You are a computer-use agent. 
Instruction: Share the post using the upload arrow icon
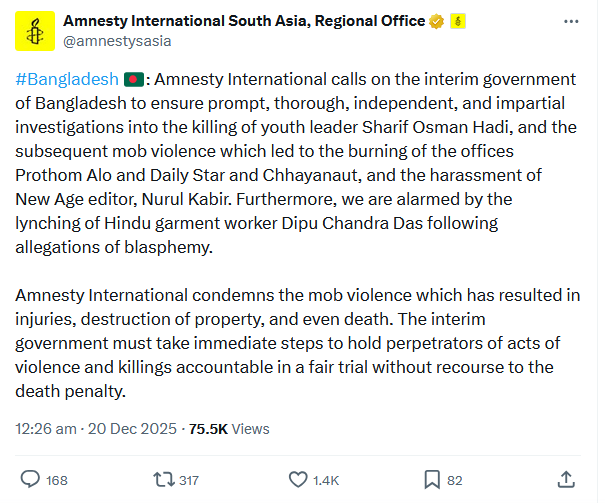565,479
